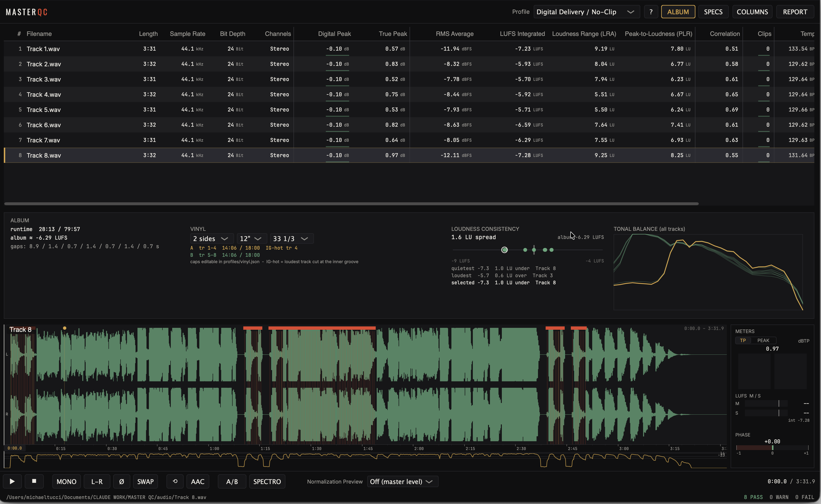Click the -5.70 LUFS value of Track 3
This screenshot has width=821, height=504.
tap(528, 79)
